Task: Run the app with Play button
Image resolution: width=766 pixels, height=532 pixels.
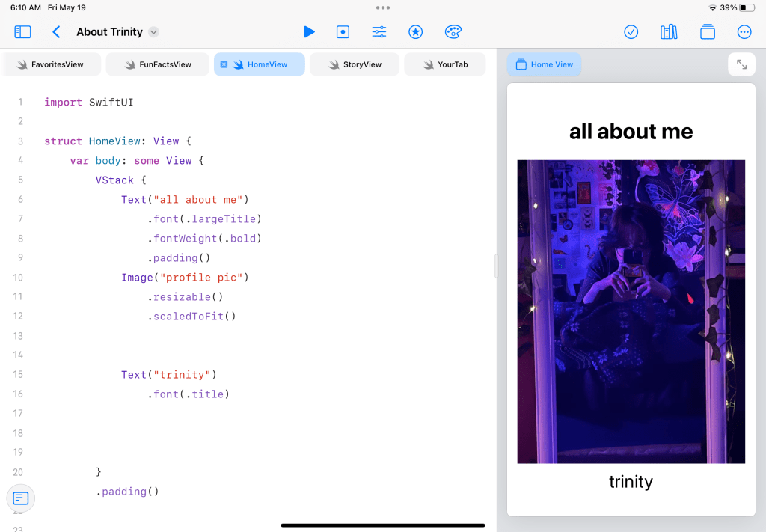Action: coord(309,32)
